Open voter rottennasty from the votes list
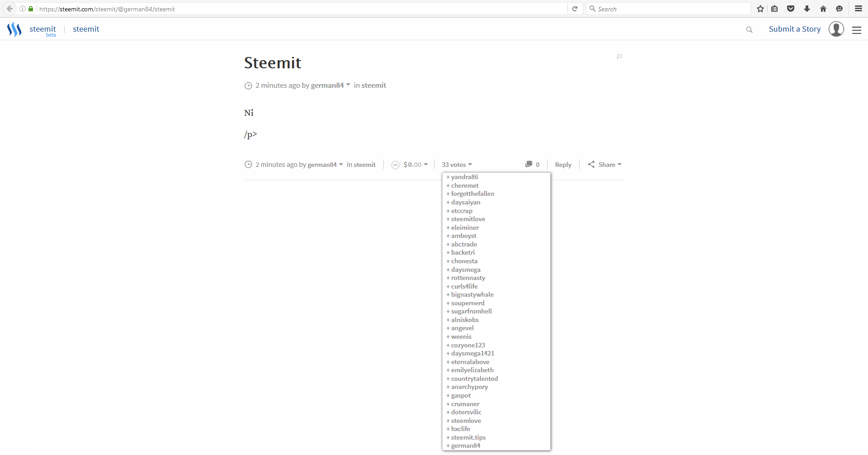The height and width of the screenshot is (455, 868). (468, 278)
